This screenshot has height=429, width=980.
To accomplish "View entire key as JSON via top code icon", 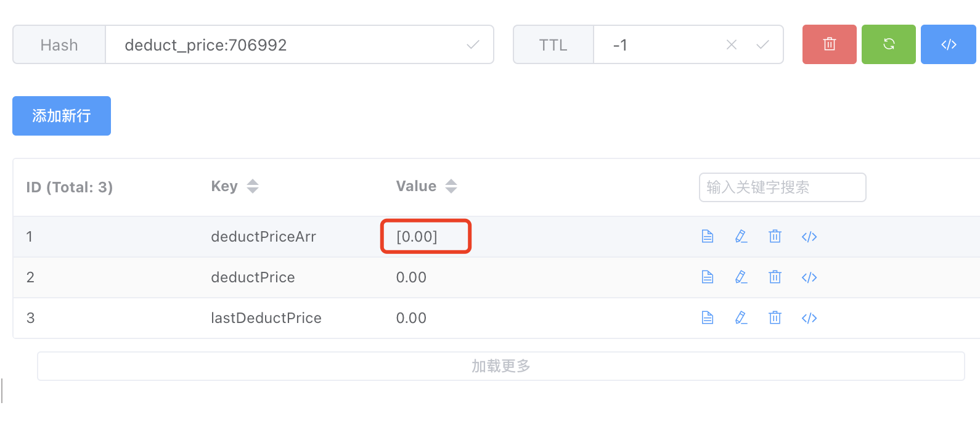I will (948, 44).
